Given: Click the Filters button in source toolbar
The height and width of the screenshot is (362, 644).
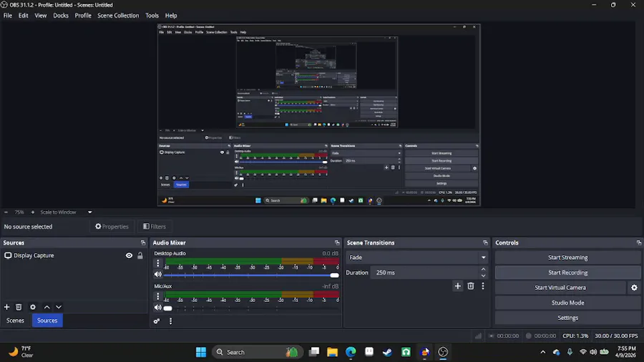Looking at the screenshot, I should (155, 227).
